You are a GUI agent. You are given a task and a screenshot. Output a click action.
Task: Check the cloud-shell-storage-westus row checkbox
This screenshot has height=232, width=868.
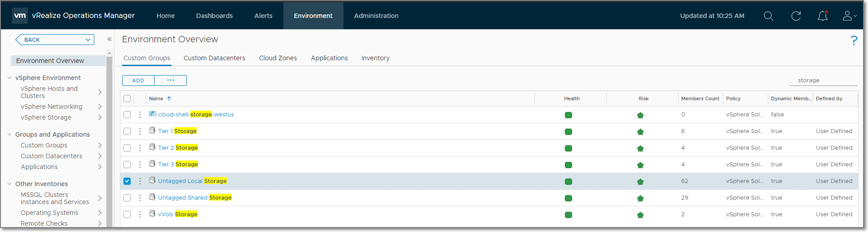127,115
